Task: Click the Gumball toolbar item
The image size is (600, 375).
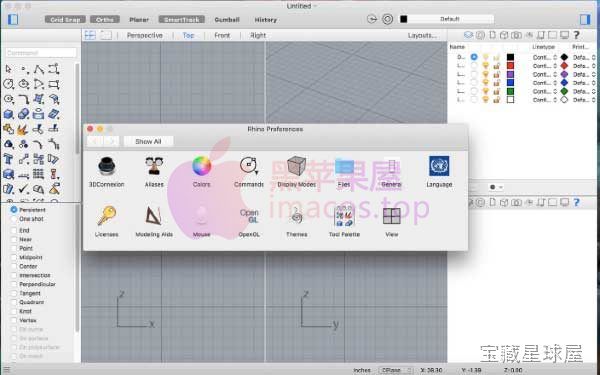Action: 227,20
